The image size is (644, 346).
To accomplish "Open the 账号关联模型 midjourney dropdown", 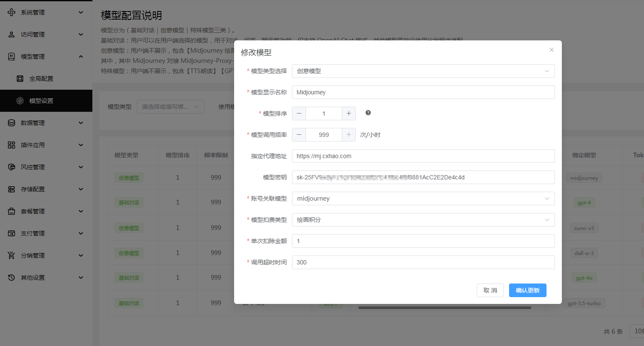I will coord(424,199).
